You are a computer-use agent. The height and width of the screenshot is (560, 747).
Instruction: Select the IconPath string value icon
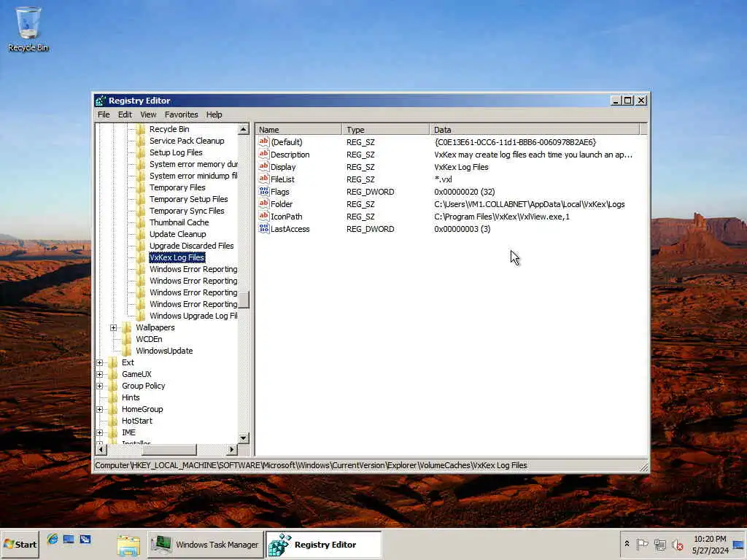[x=263, y=216]
